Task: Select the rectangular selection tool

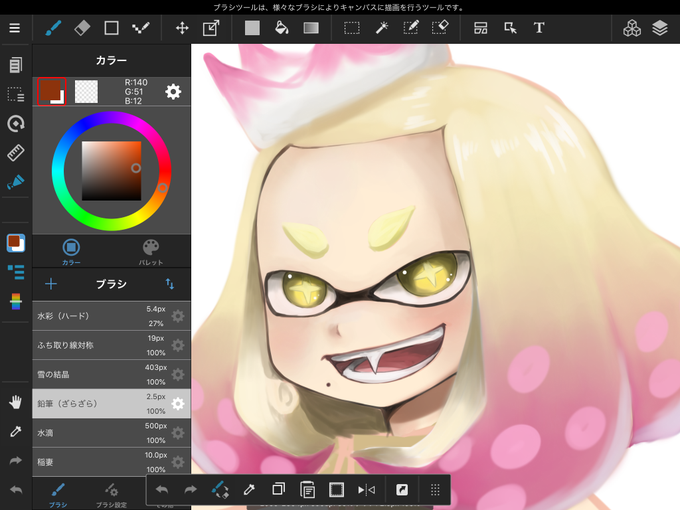Action: click(352, 28)
